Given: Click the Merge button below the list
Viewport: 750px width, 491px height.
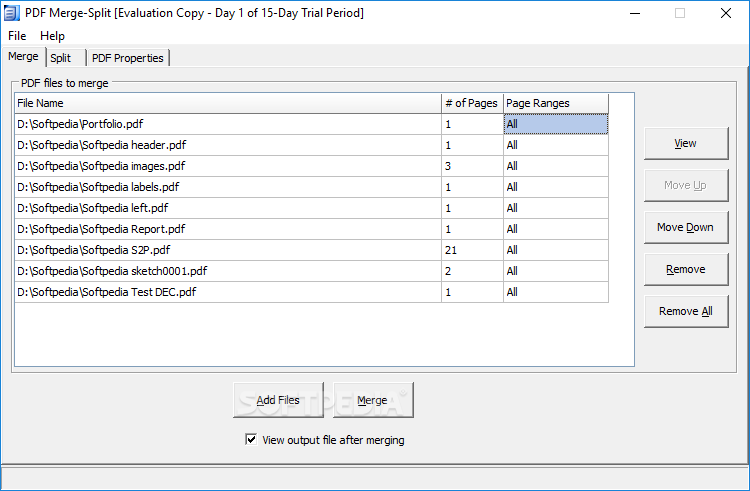Looking at the screenshot, I should coord(373,400).
